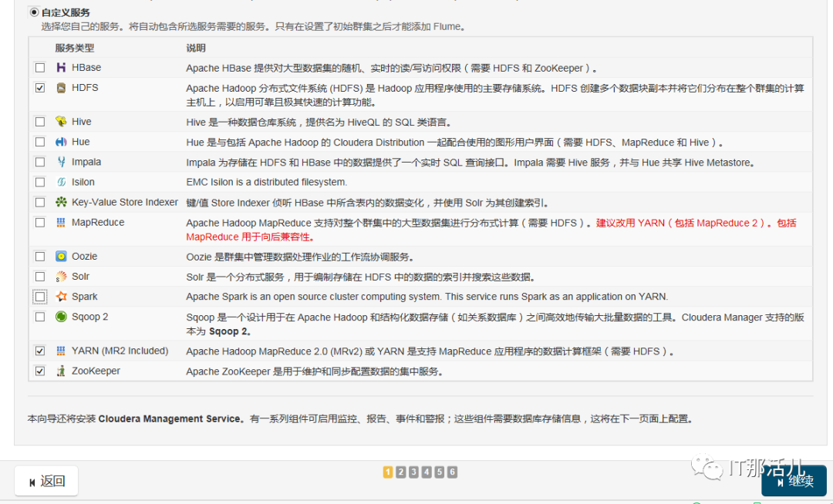Screen dimensions: 833x504
Task: Click the YARN (MR2 Included) icon
Action: click(61, 351)
